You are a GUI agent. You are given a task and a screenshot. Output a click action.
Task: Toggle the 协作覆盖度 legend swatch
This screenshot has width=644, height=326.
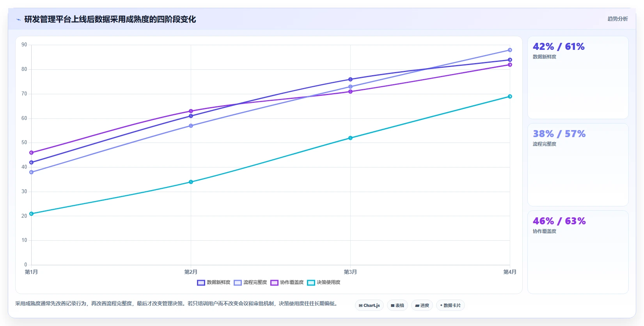(274, 283)
